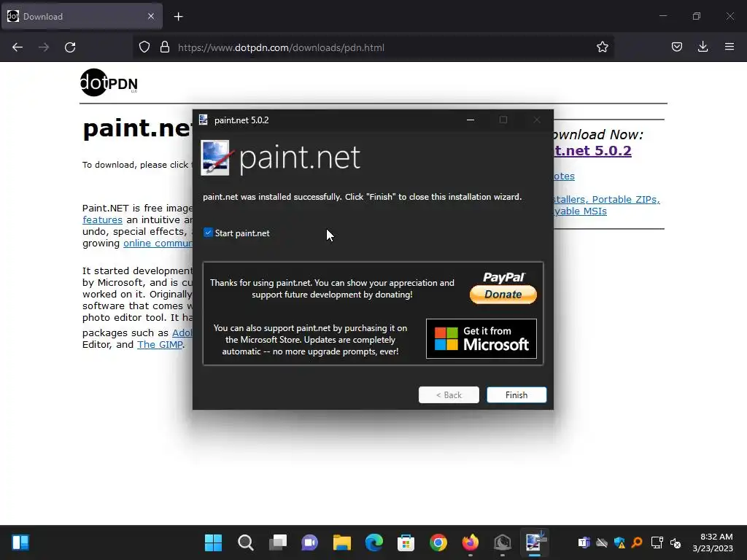Open the online community link

pyautogui.click(x=158, y=244)
